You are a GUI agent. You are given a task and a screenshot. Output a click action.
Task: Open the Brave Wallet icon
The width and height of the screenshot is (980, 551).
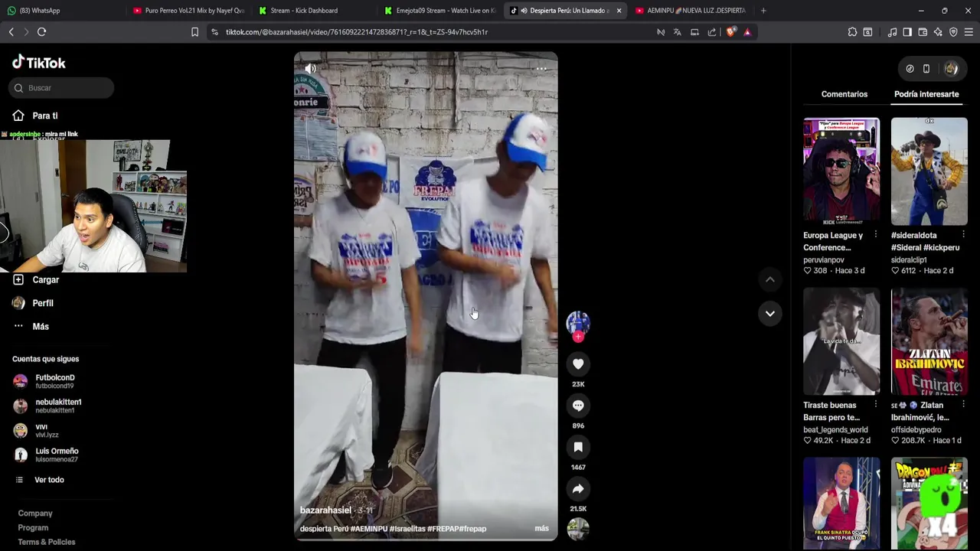[x=923, y=32]
